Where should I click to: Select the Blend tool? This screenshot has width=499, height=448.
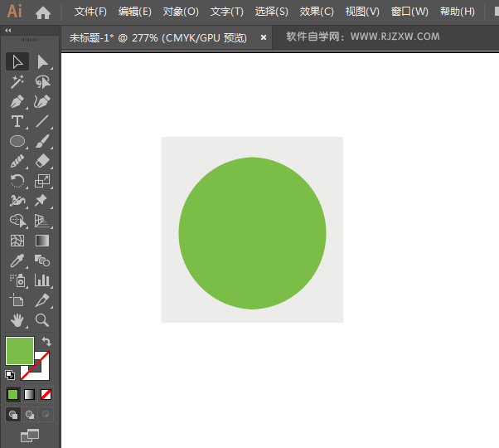click(42, 261)
